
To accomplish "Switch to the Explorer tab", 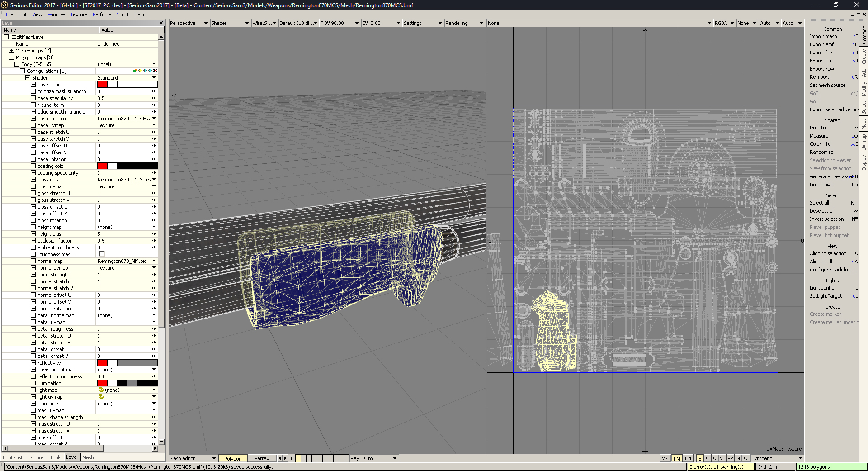I will click(x=36, y=457).
